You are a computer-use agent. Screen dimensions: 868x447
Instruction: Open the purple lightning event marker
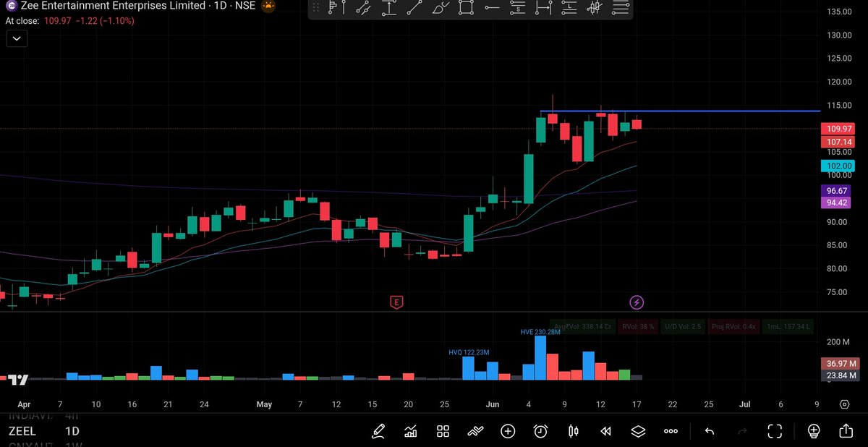637,302
